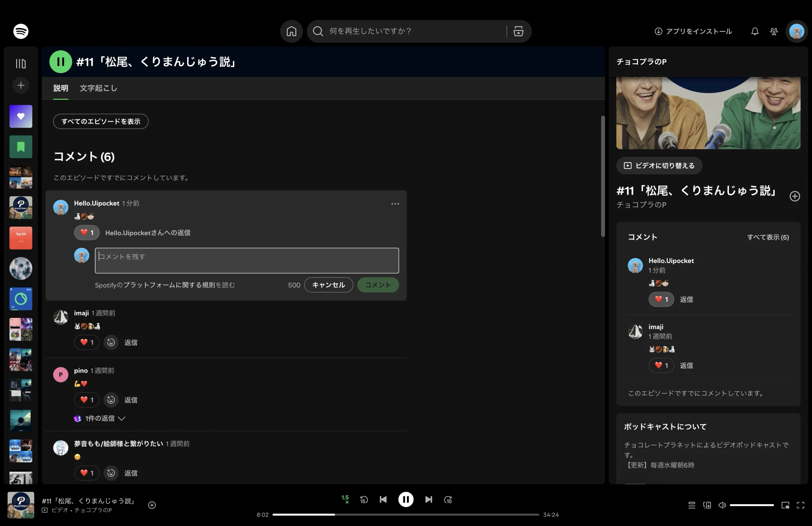Click アプリをインストール link

pyautogui.click(x=693, y=32)
